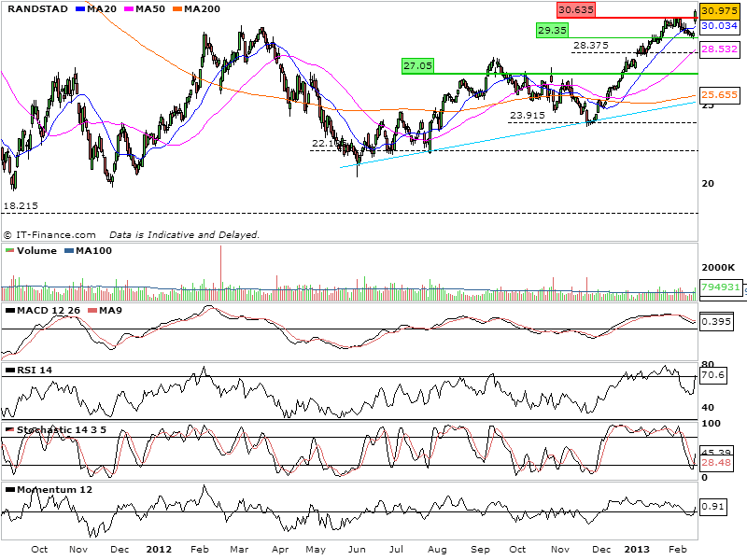Click the Momentum 12 panel label
Viewport: 747px width, 560px height.
coord(54,490)
